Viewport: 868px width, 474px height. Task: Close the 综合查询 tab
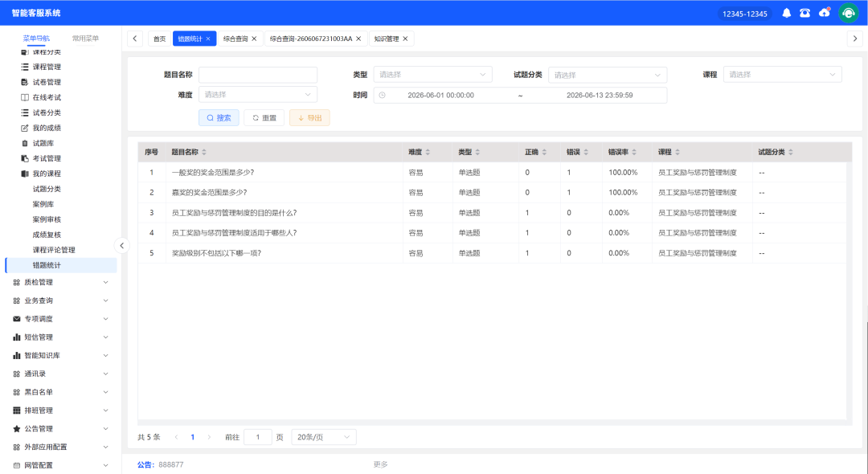coord(254,39)
